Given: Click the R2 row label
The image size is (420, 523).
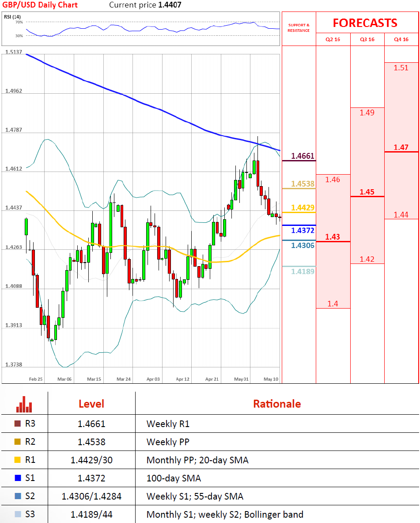Looking at the screenshot, I should (x=30, y=442).
